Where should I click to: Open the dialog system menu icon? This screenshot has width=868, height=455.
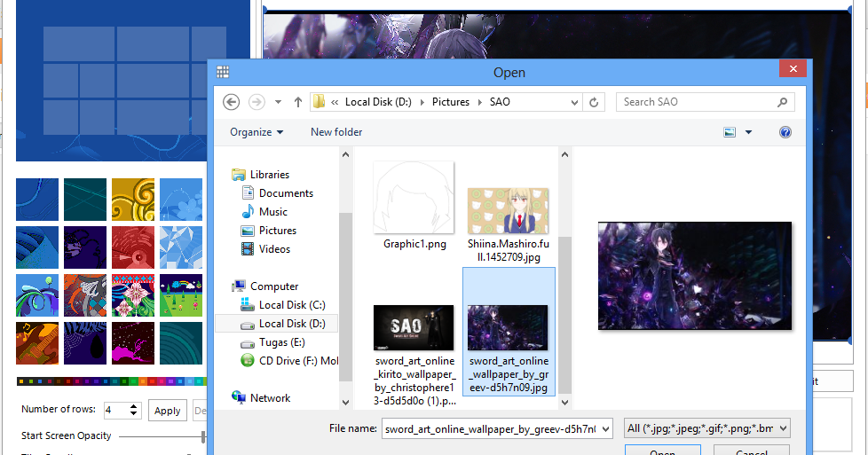(223, 72)
